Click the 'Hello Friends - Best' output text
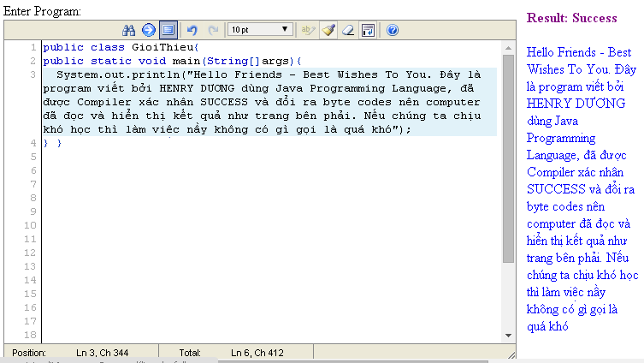 [x=579, y=52]
